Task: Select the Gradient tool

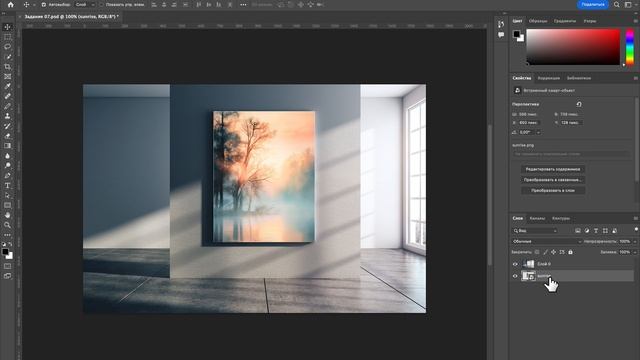Action: point(7,146)
